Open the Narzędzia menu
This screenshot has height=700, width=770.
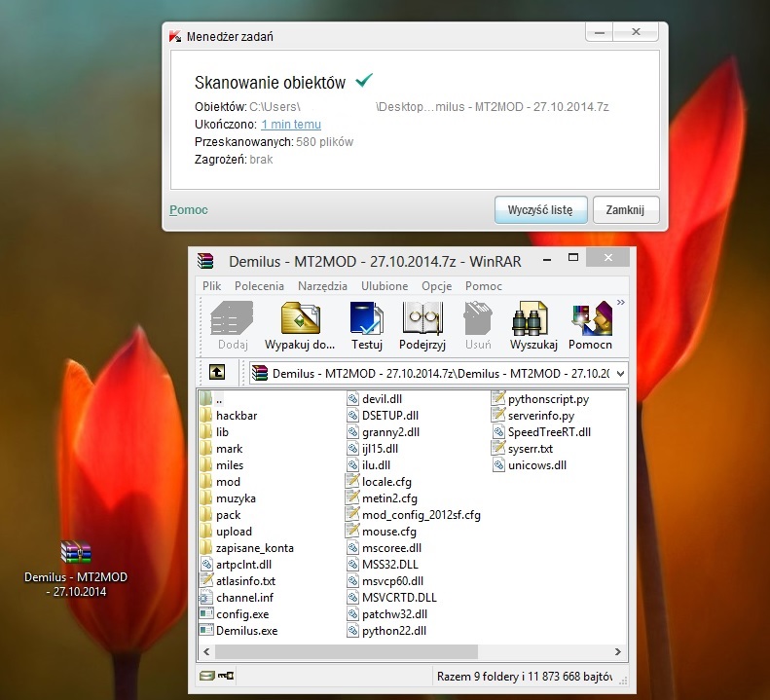(322, 286)
